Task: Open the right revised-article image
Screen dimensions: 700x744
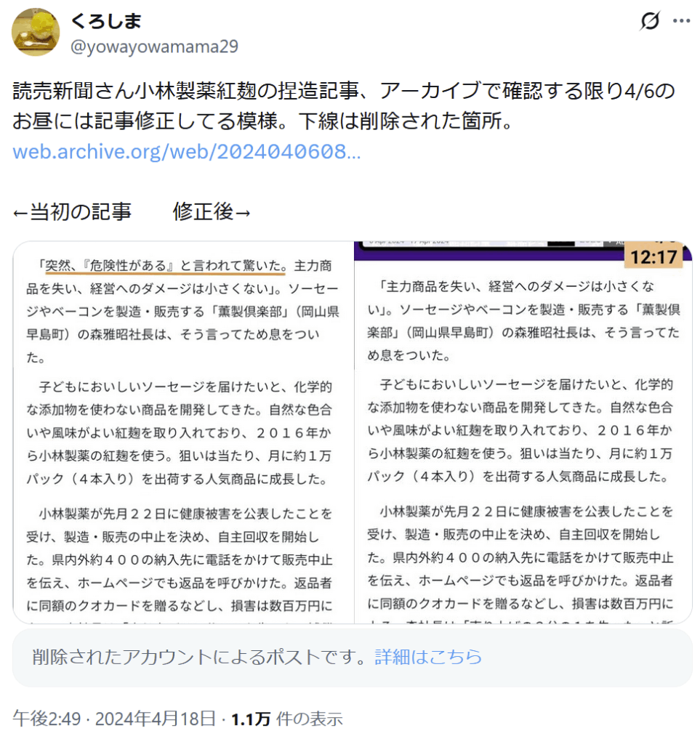Action: click(523, 432)
